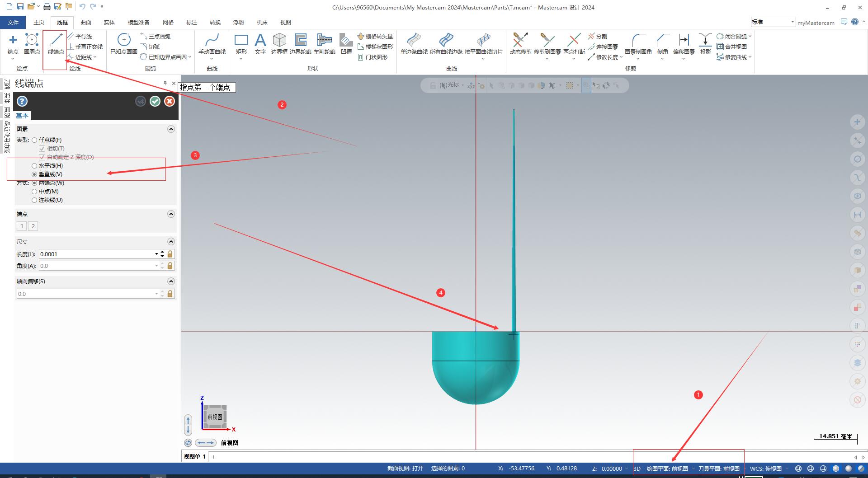868x478 pixels.
Task: Select the 手动画曲线 manual spline tool
Action: 212,44
